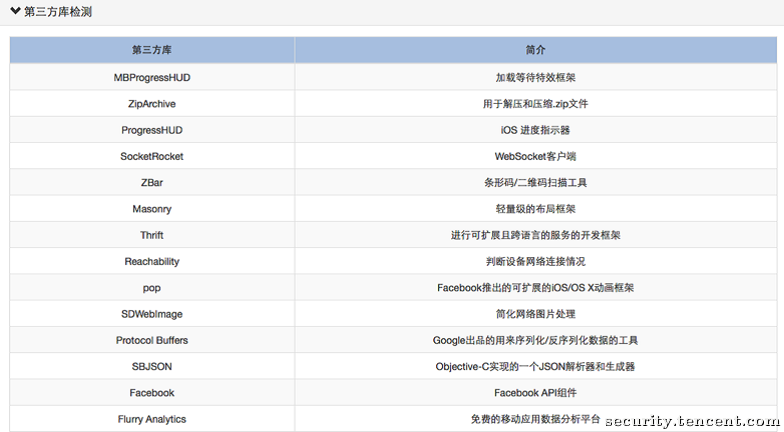Click the pop library cell
Image resolution: width=784 pixels, height=432 pixels.
pyautogui.click(x=152, y=287)
